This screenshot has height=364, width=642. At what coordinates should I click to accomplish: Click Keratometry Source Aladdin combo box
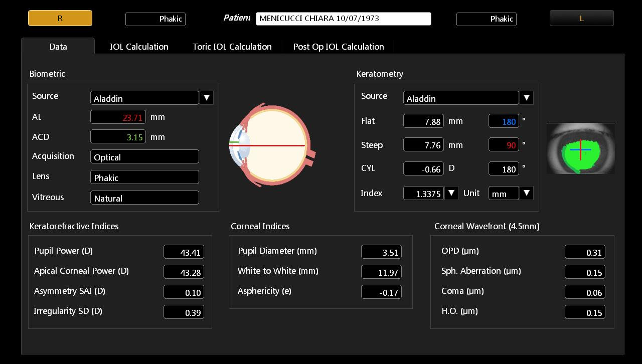[461, 98]
